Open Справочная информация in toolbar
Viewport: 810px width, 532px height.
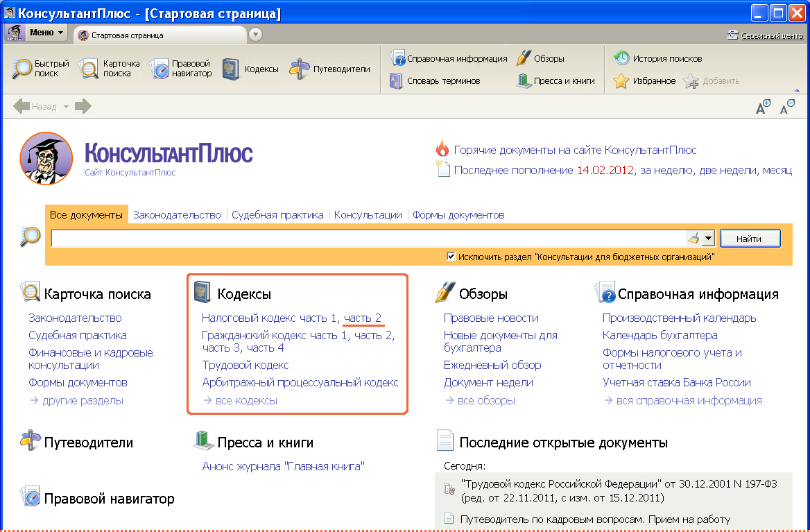coord(449,58)
